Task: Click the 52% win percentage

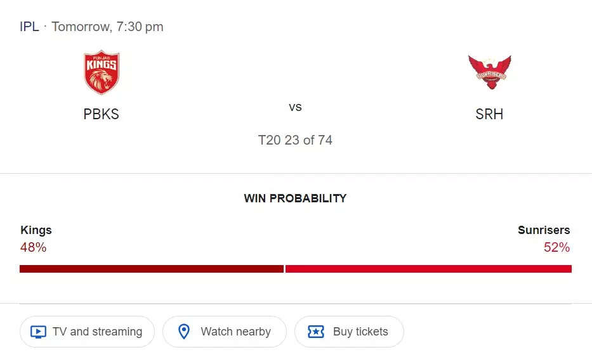Action: 556,247
